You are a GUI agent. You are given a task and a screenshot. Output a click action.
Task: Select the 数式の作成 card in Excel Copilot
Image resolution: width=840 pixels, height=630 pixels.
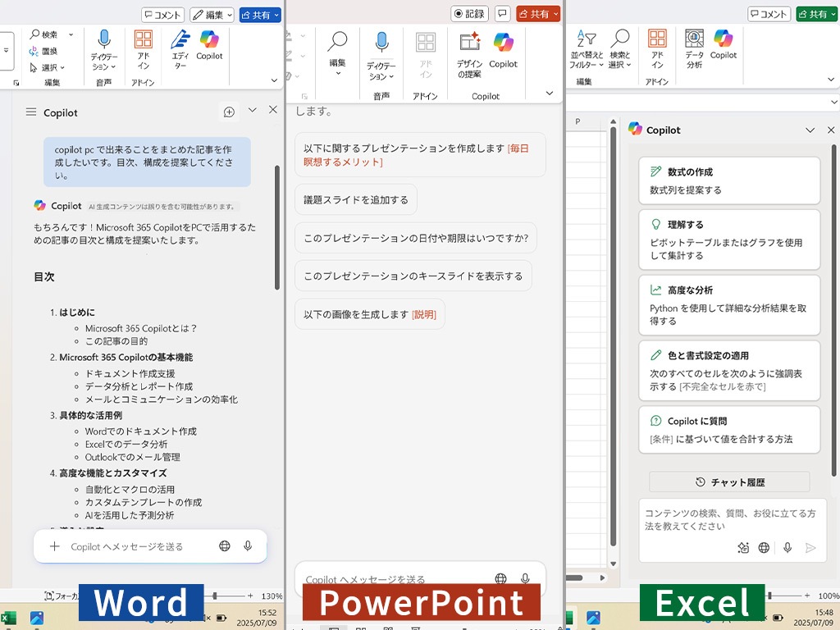729,180
